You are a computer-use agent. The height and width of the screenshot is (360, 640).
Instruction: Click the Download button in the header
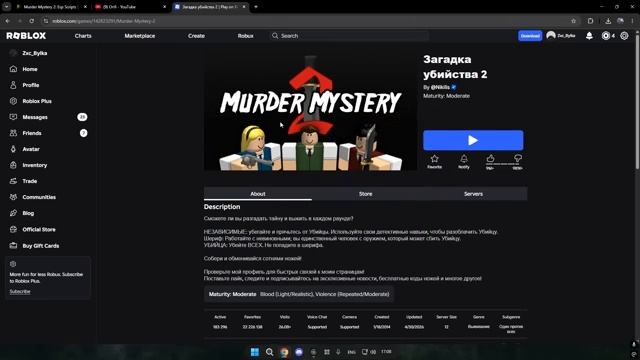[x=530, y=36]
